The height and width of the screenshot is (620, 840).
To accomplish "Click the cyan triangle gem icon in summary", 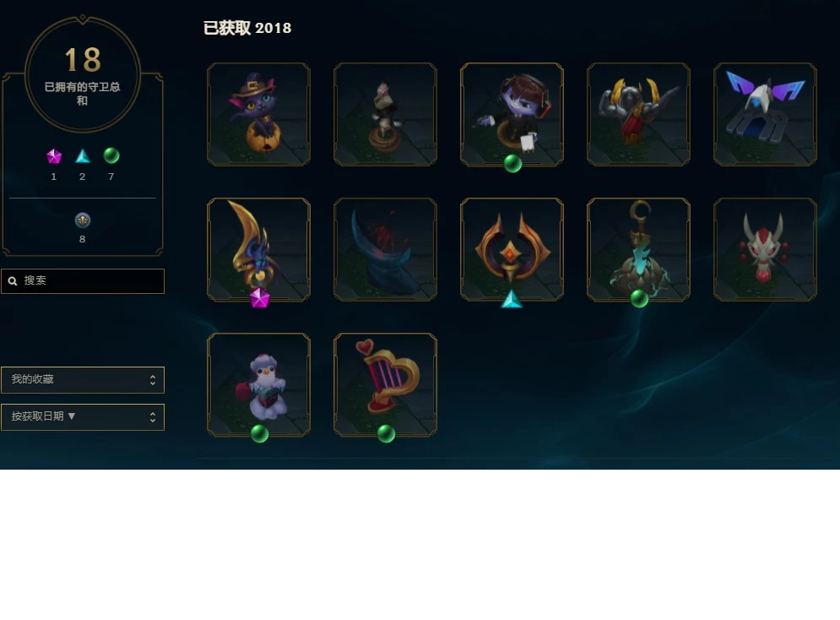I will [83, 156].
